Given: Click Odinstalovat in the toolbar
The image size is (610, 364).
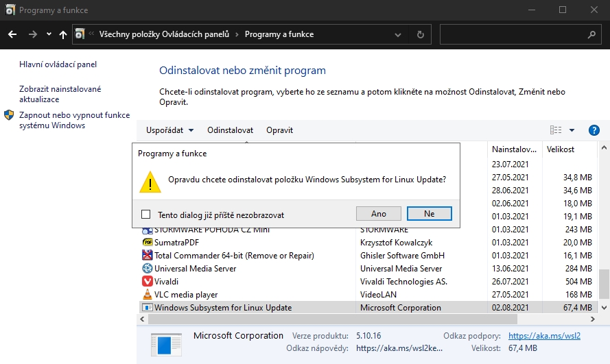Looking at the screenshot, I should pyautogui.click(x=230, y=130).
